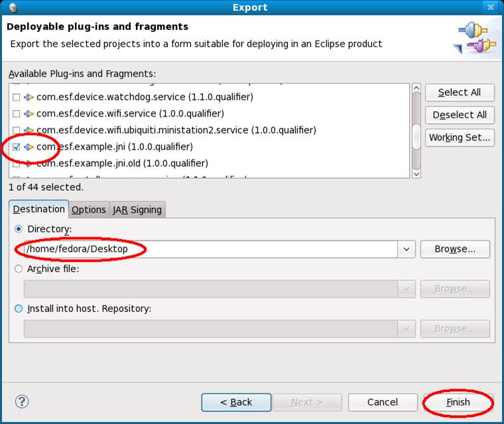Open the Working Set... dialog
Screen dimensions: 504x424
[460, 138]
